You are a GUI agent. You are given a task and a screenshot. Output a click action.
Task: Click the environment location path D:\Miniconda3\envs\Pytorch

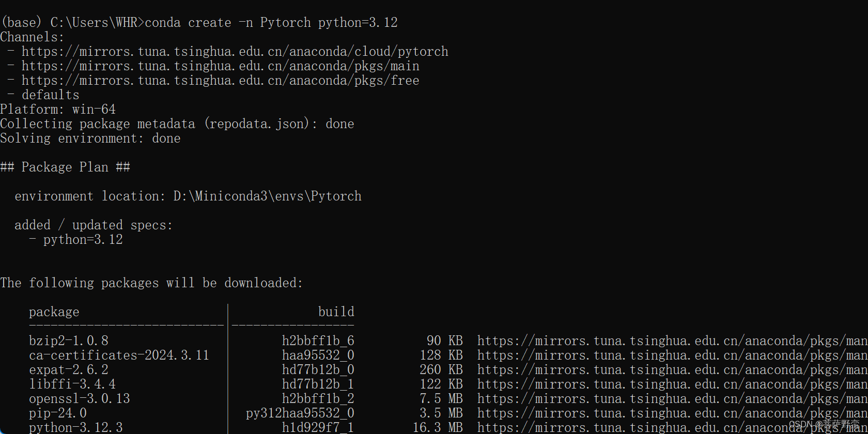268,196
